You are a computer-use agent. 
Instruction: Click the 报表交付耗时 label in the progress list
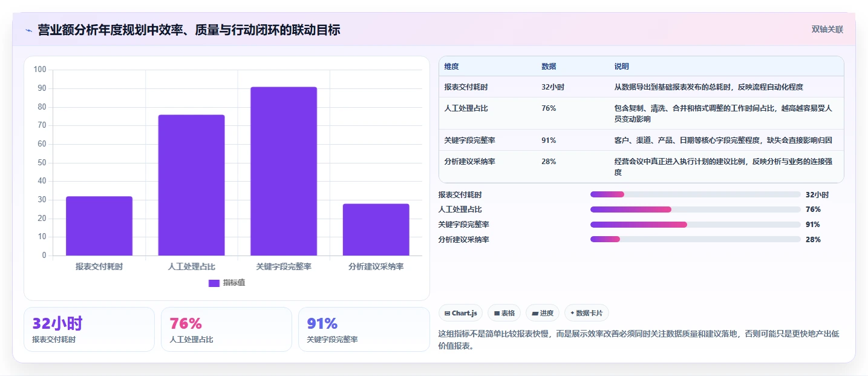tap(460, 194)
